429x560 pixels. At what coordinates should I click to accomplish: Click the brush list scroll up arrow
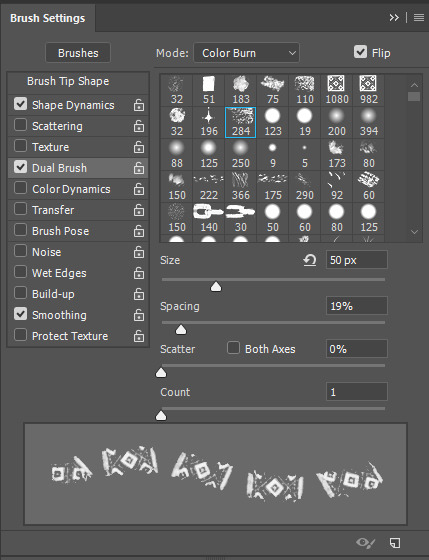pos(414,85)
